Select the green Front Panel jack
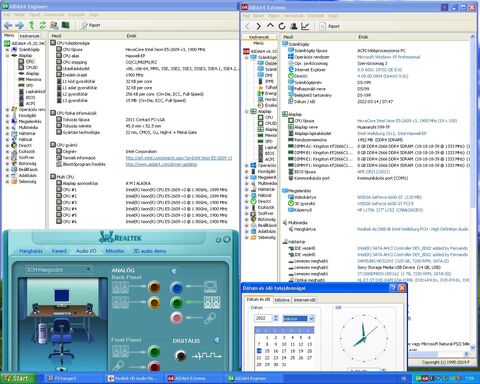This screenshot has height=384, width=480. point(154,351)
